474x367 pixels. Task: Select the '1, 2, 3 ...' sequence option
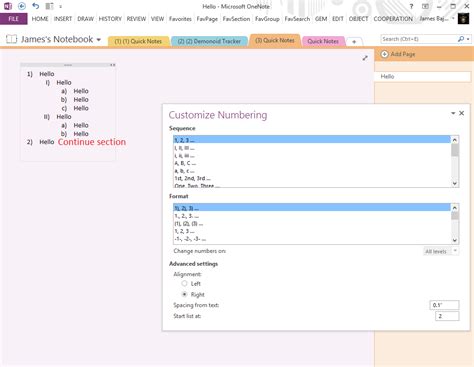point(312,140)
